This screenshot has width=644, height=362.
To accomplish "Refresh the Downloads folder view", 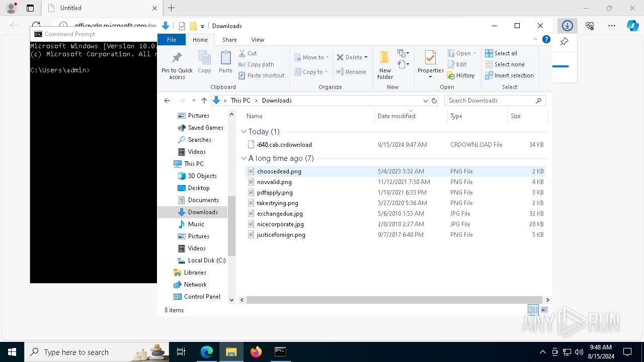I will coord(434,101).
